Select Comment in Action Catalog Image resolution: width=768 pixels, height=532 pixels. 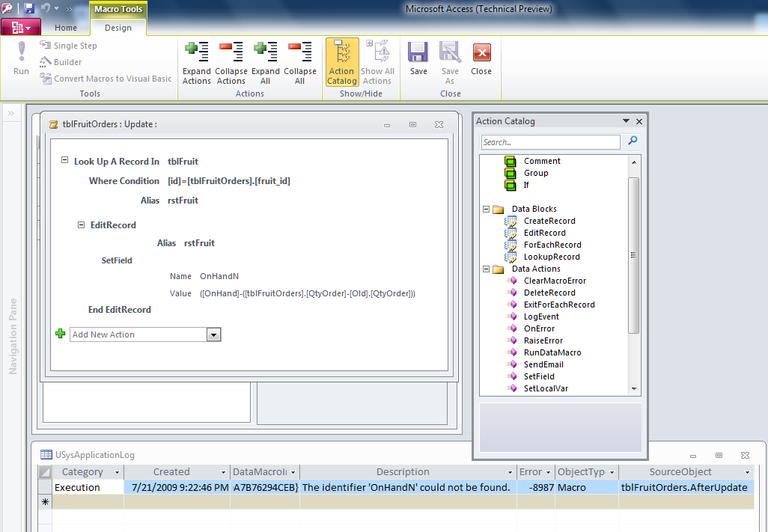[x=542, y=161]
